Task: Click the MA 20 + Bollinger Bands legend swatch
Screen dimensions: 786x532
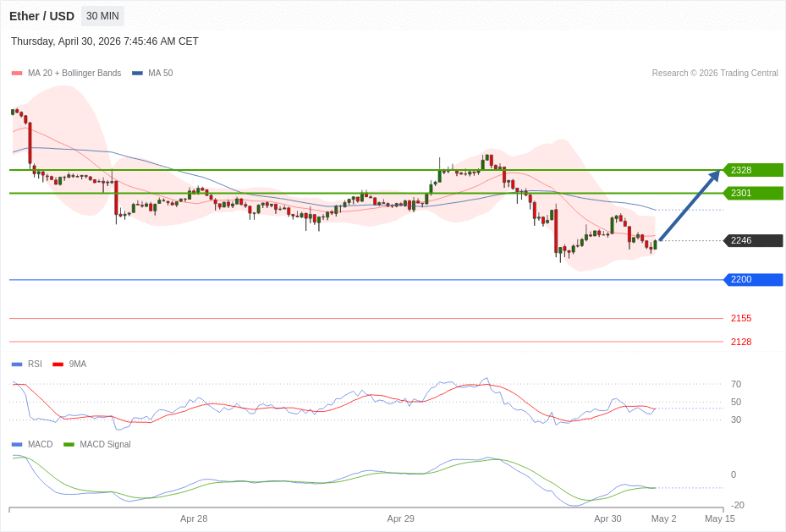Action: click(x=17, y=74)
